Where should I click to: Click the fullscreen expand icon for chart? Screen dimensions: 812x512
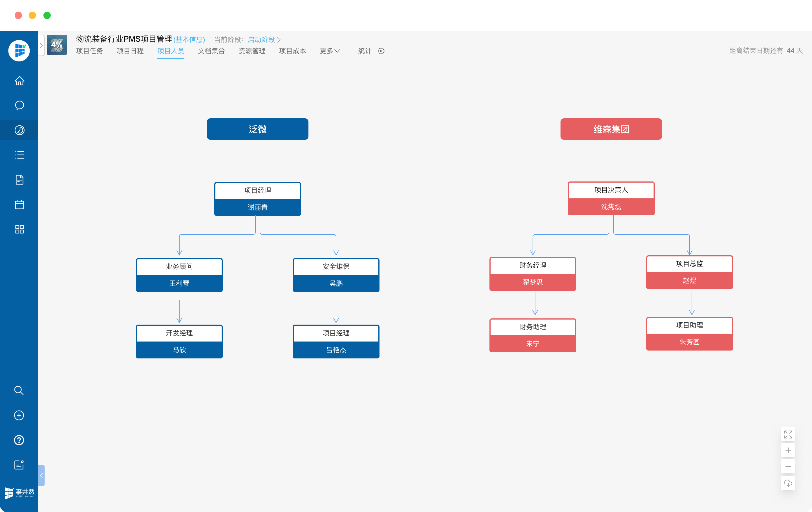point(788,434)
